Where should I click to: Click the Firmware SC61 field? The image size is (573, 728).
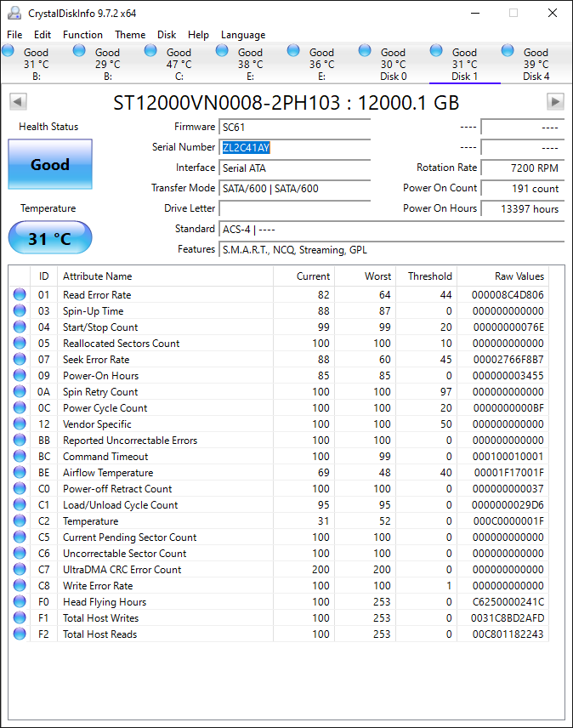coord(294,127)
